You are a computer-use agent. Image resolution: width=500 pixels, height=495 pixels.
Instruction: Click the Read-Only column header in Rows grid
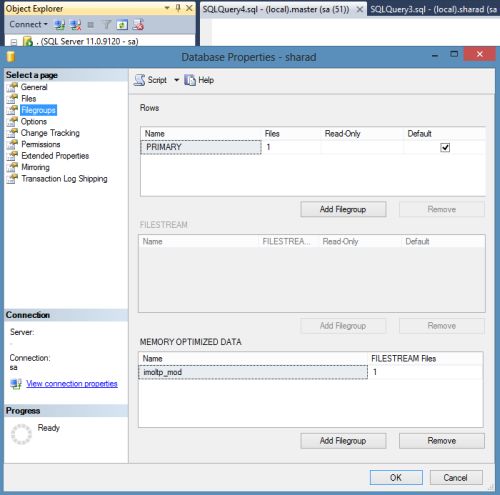(362, 134)
